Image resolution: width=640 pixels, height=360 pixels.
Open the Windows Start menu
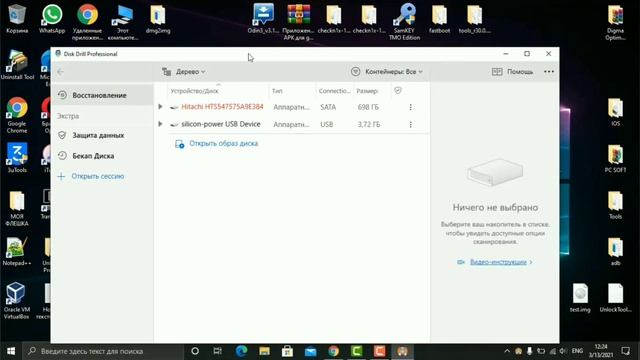click(11, 351)
